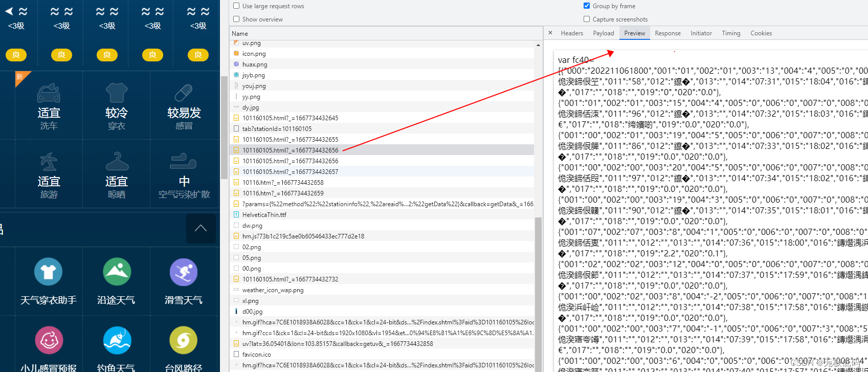Open the 空气污染扩散 air pollution icon
The height and width of the screenshot is (372, 868).
click(x=184, y=162)
